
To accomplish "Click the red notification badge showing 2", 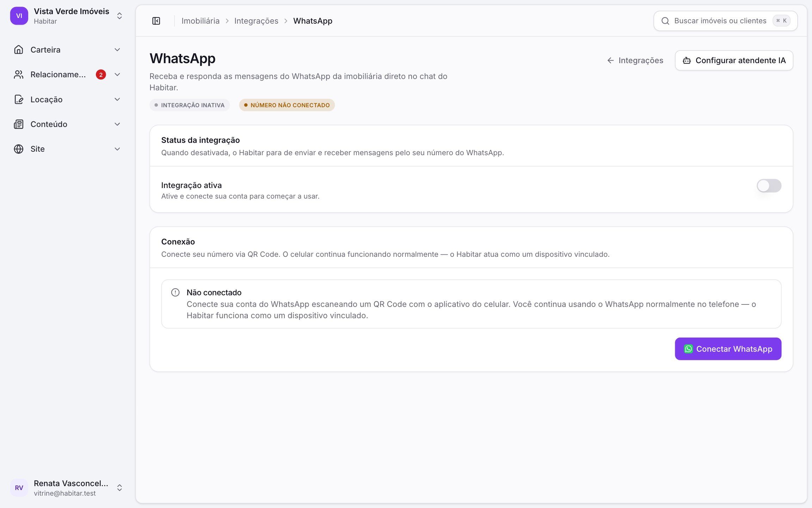I will click(101, 74).
